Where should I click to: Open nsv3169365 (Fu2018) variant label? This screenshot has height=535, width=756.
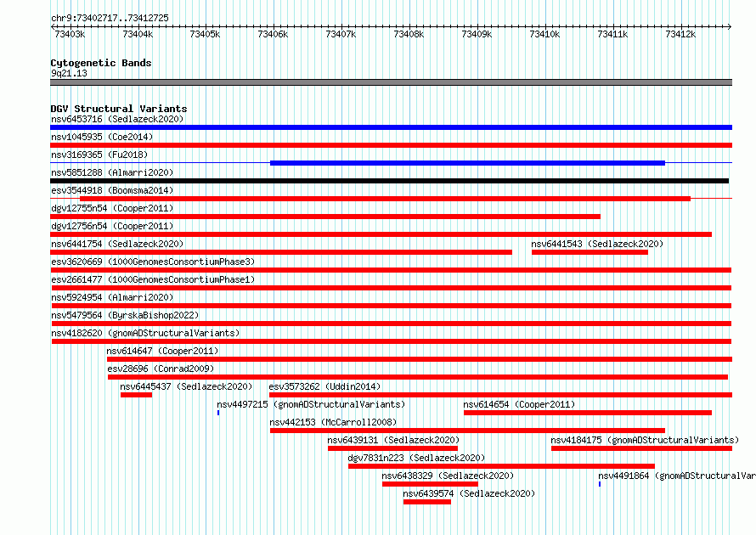[99, 155]
